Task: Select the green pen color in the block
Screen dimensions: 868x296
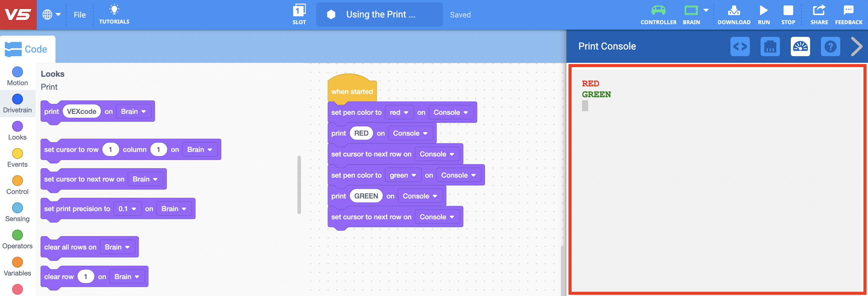Action: pos(403,175)
